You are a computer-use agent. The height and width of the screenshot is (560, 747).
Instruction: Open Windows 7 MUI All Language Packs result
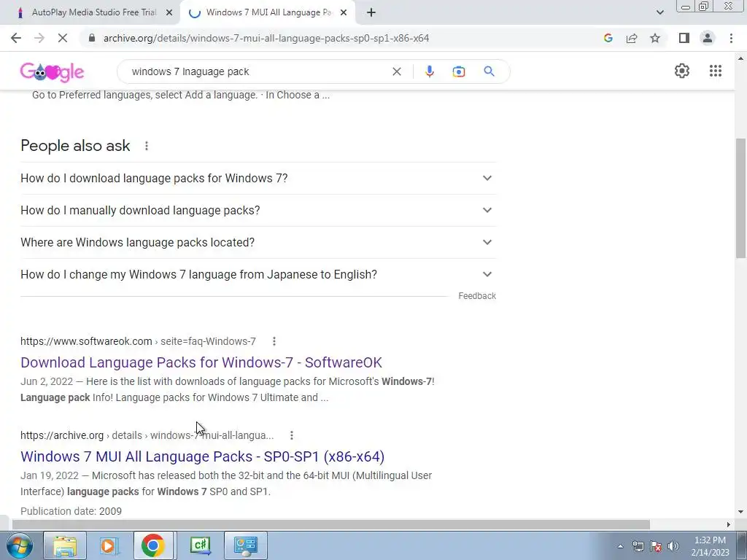click(203, 456)
